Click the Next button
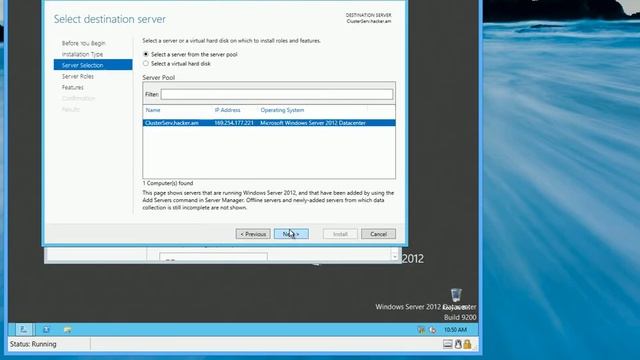640x360 pixels. [291, 234]
